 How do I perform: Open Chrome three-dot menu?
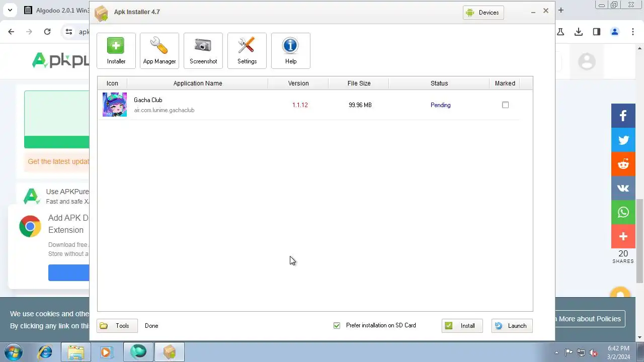point(632,32)
